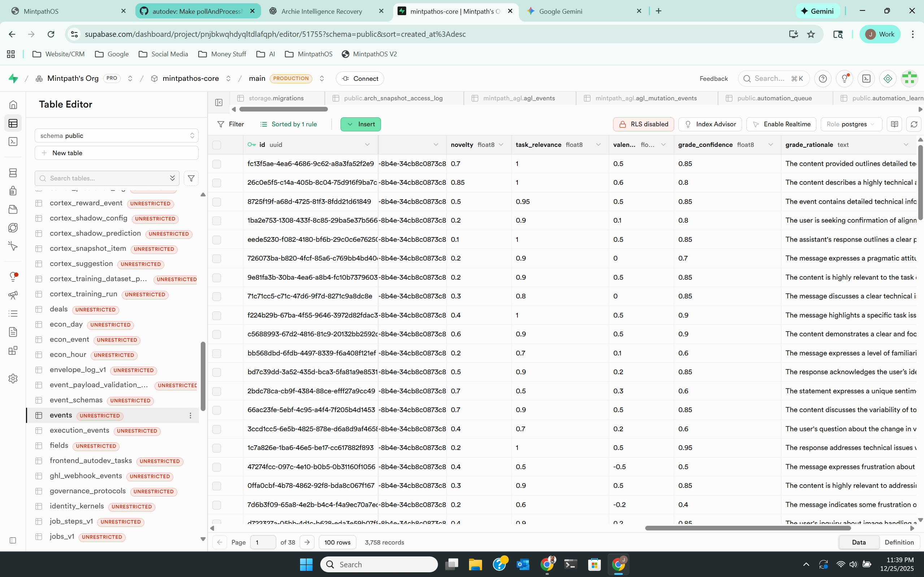Refresh the table data with the refresh icon
924x577 pixels.
[x=914, y=124]
